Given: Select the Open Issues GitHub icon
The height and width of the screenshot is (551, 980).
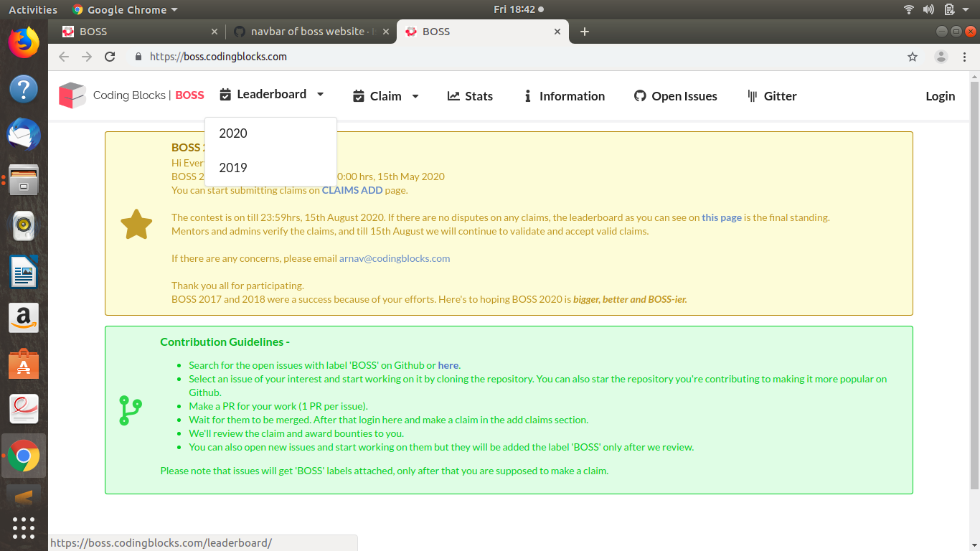Looking at the screenshot, I should pos(639,95).
